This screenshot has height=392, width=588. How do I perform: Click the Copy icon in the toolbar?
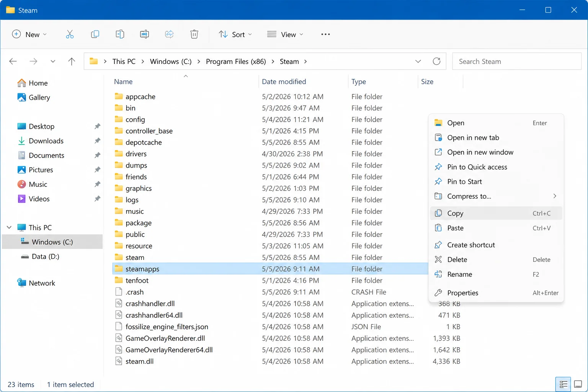(95, 34)
